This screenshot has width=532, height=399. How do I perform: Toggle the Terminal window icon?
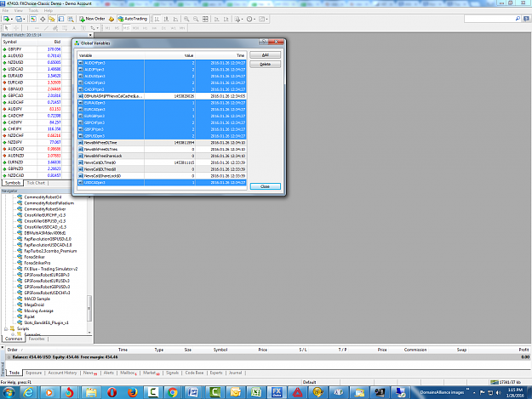61,19
